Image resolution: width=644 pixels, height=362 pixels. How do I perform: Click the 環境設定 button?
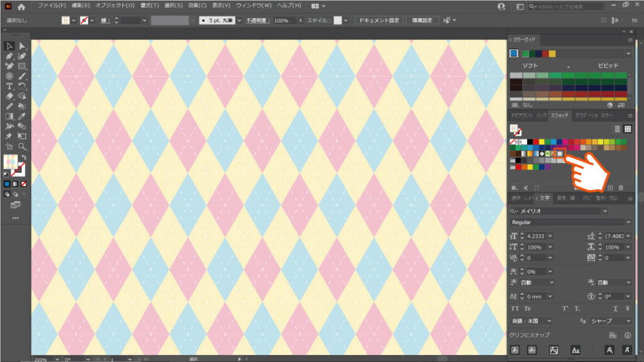coord(422,20)
